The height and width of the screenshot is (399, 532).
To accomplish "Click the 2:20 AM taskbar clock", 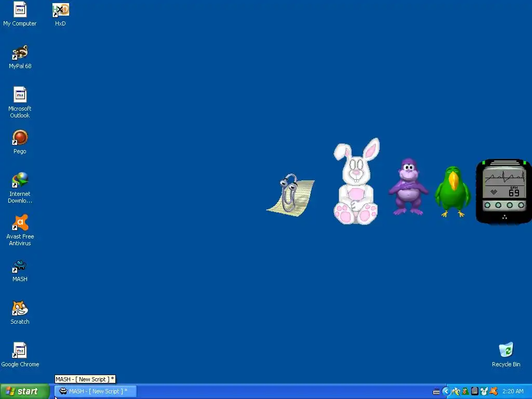I will point(513,391).
